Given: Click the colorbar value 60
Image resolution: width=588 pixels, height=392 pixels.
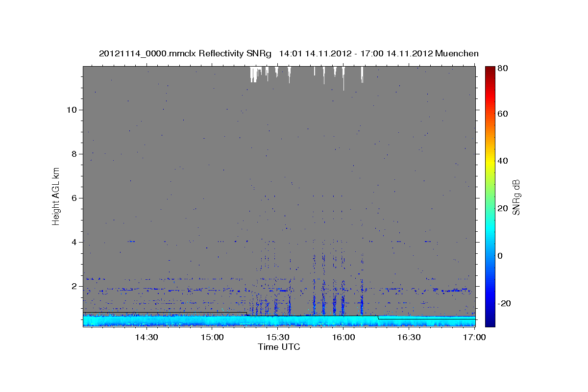Looking at the screenshot, I should tap(503, 114).
